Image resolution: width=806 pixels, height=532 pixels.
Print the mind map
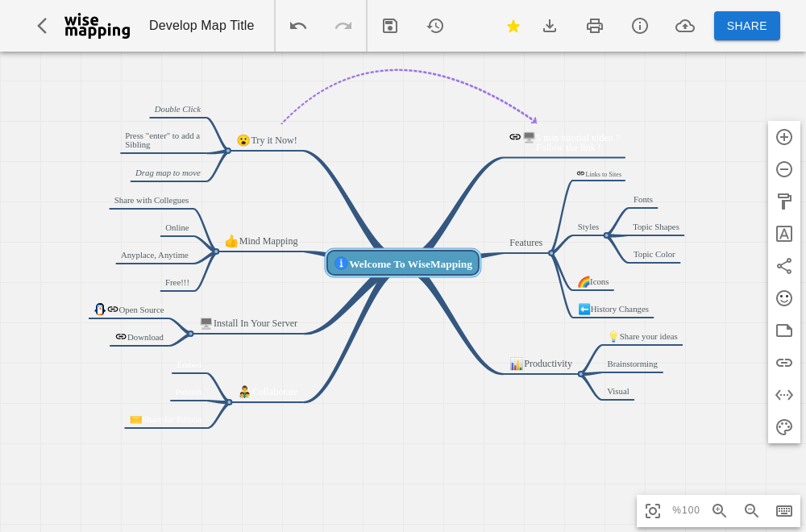click(x=595, y=26)
